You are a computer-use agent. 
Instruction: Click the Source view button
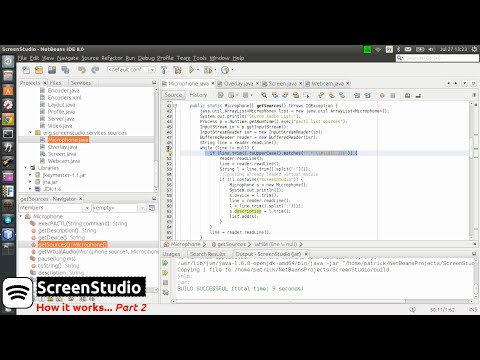(x=173, y=95)
